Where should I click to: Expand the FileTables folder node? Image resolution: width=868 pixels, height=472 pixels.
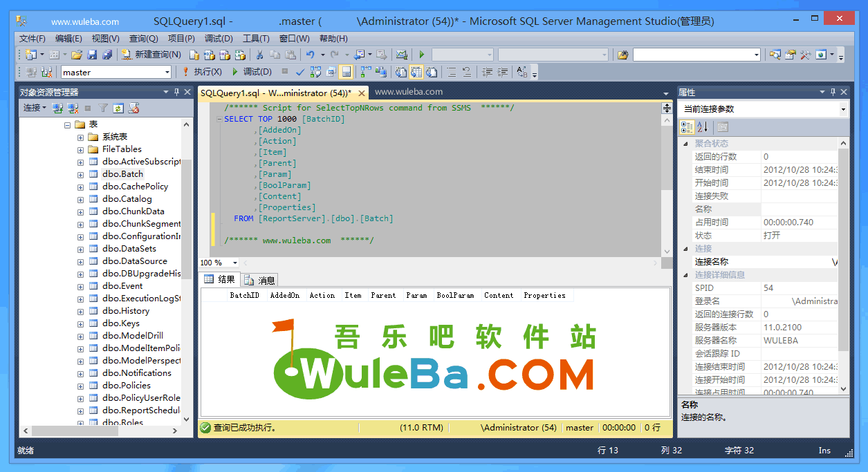[81, 149]
